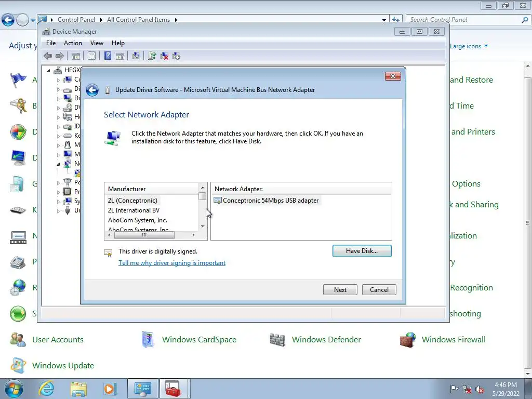This screenshot has width=532, height=399.
Task: Expand the Processors tree node arrow
Action: 58,192
